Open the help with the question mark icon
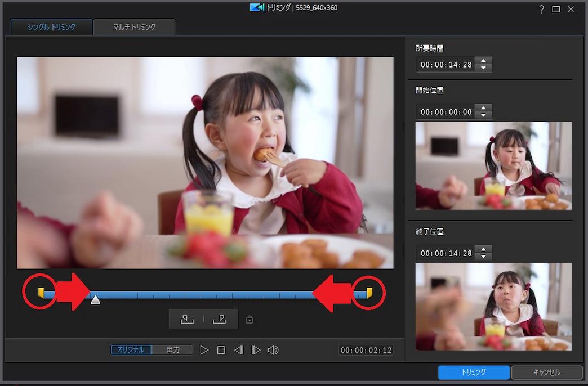This screenshot has height=386, width=588. tap(541, 9)
